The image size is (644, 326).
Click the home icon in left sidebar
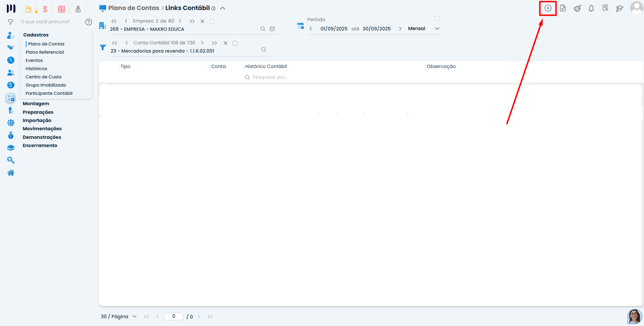[11, 173]
